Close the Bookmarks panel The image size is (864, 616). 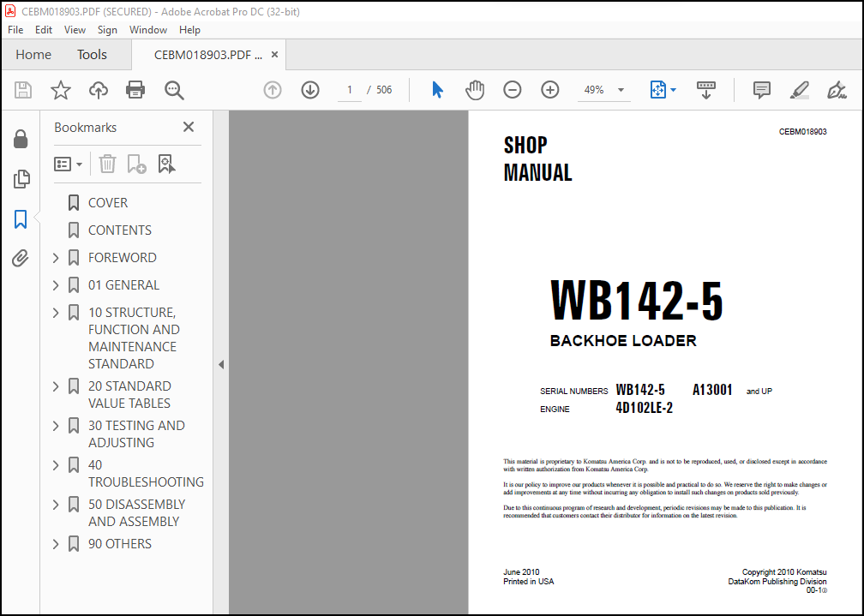click(189, 128)
